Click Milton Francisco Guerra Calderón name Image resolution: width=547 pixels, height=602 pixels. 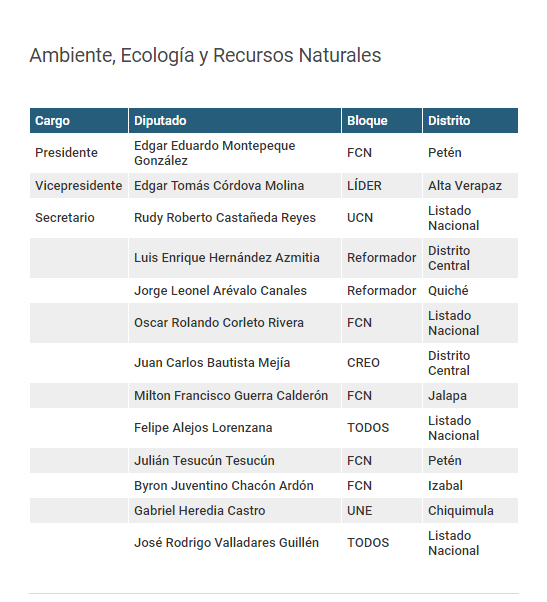tap(231, 395)
